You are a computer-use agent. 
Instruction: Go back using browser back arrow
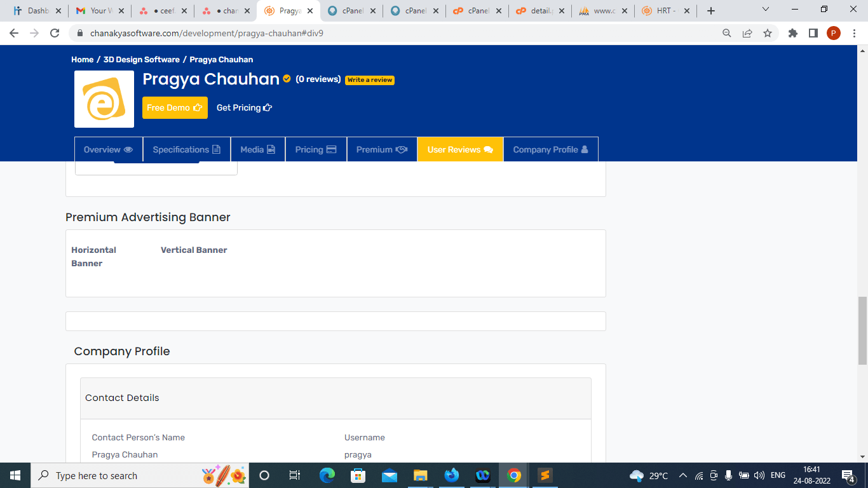(14, 33)
